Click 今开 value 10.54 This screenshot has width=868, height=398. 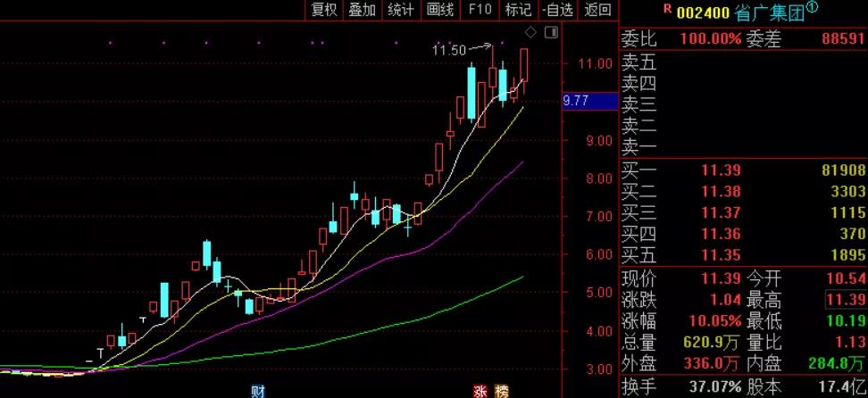[x=846, y=278]
